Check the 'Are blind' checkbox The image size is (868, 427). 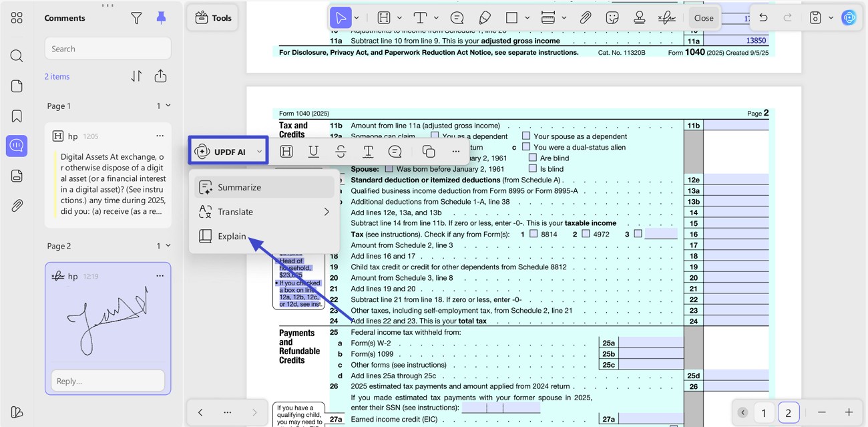533,158
